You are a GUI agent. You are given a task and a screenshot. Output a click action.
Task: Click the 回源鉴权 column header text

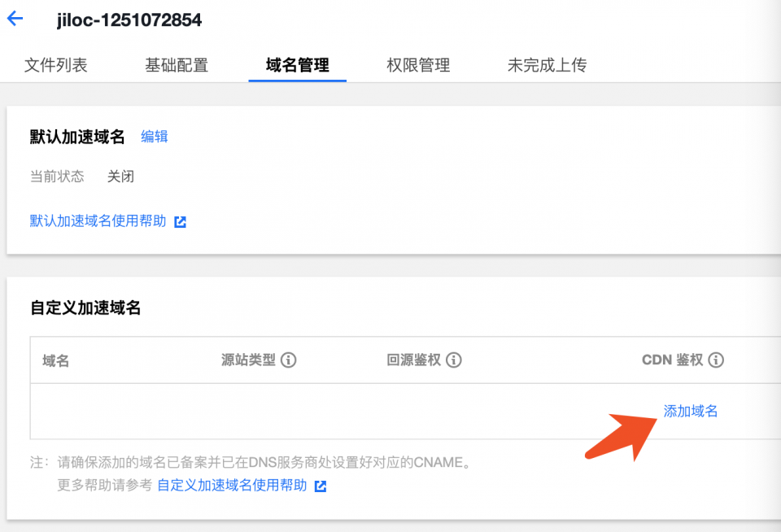(x=414, y=360)
